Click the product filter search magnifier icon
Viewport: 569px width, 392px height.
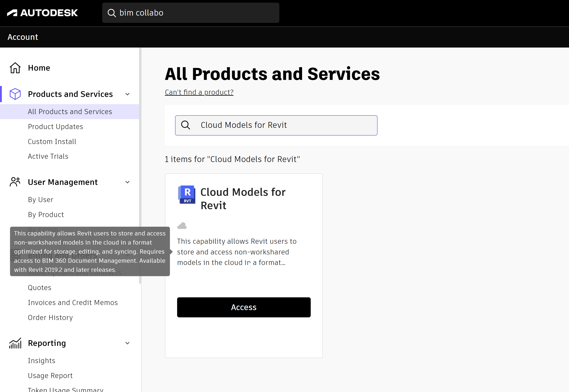[186, 125]
